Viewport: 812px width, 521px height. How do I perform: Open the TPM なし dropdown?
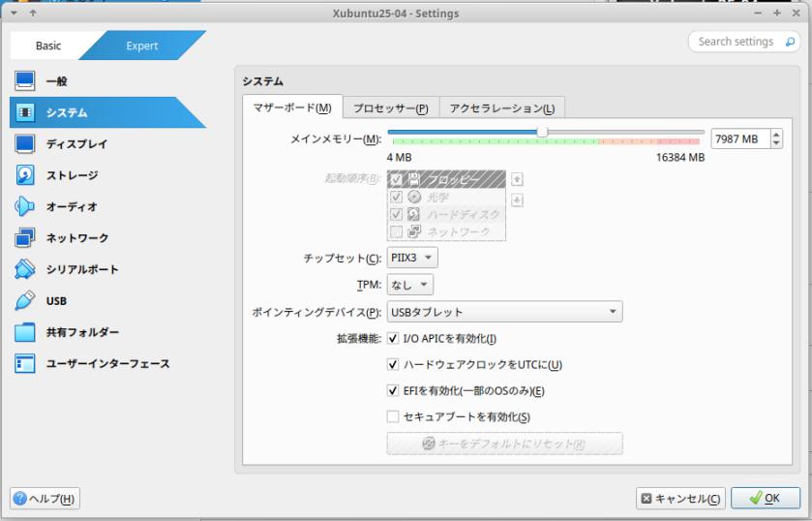[x=409, y=285]
